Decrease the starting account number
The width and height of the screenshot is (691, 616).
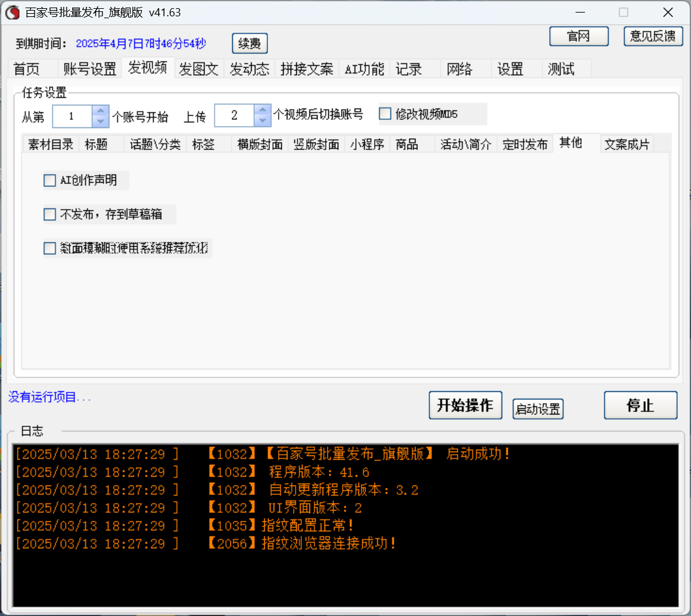(x=100, y=122)
